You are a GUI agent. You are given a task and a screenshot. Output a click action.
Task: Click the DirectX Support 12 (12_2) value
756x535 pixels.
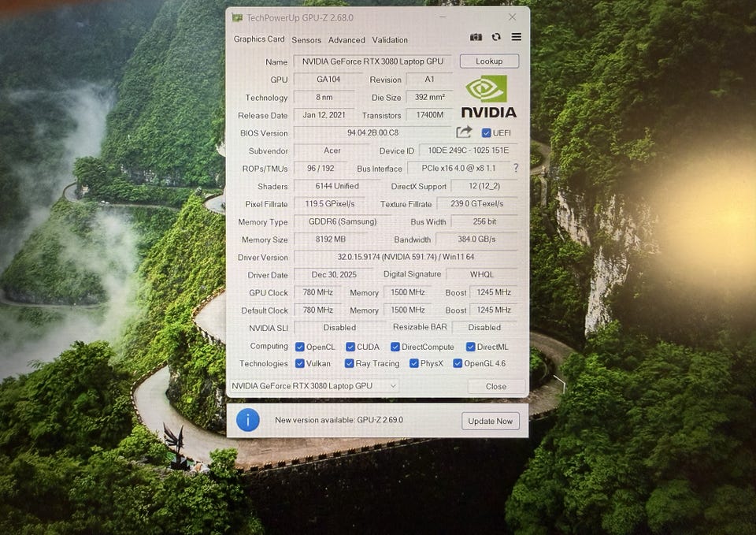pyautogui.click(x=484, y=186)
